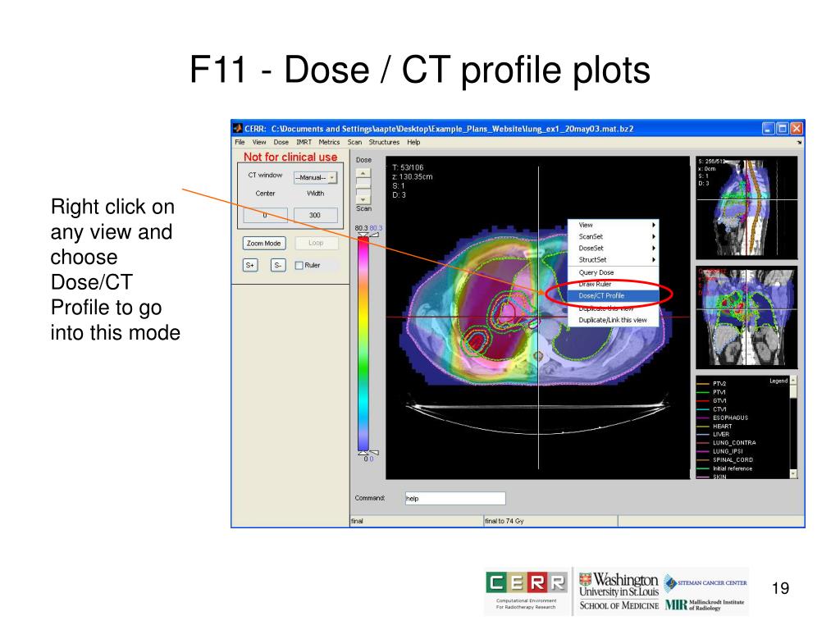The width and height of the screenshot is (840, 630).
Task: Maximize the CERR window
Action: coord(782,129)
